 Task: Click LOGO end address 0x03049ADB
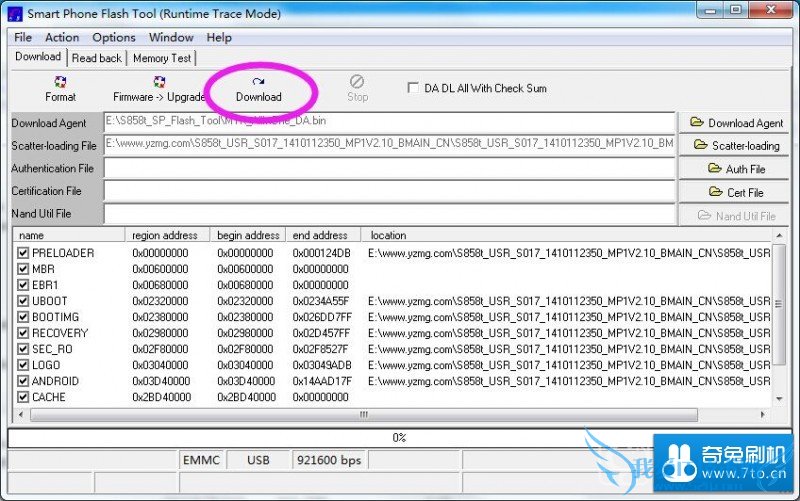(322, 365)
